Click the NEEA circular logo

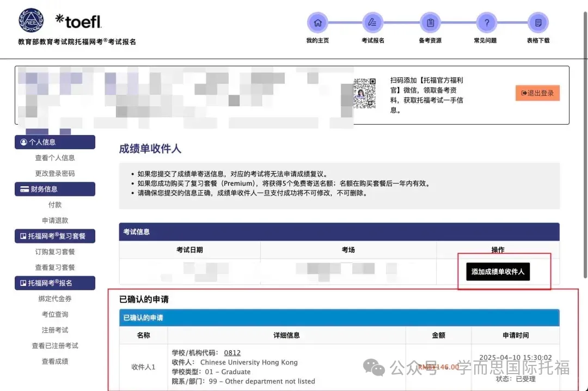click(x=30, y=19)
